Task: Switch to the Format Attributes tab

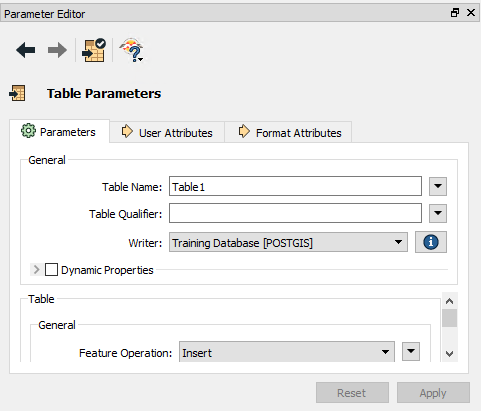Action: coord(289,132)
